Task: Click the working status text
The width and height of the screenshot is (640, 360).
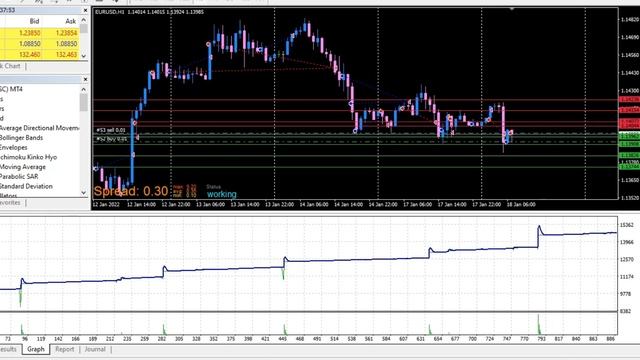Action: pos(222,194)
